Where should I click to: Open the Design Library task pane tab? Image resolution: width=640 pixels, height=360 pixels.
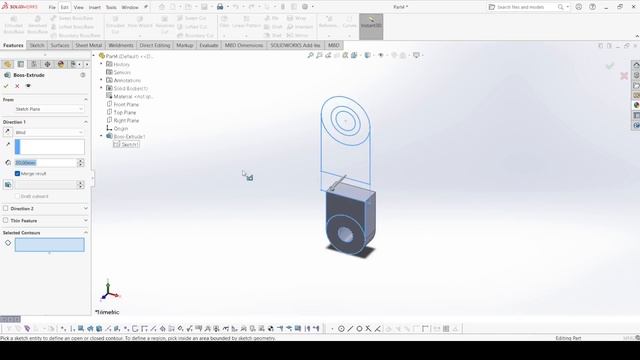click(636, 76)
